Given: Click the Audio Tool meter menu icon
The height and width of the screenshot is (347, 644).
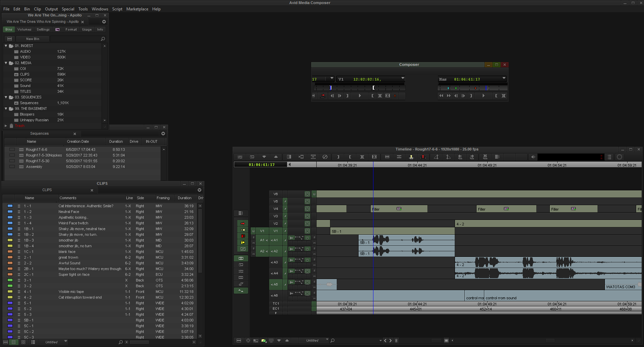Looking at the screenshot, I should pyautogui.click(x=609, y=157).
